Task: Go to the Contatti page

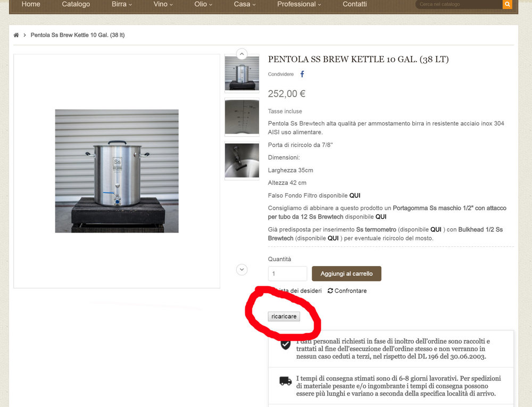Action: [x=354, y=4]
